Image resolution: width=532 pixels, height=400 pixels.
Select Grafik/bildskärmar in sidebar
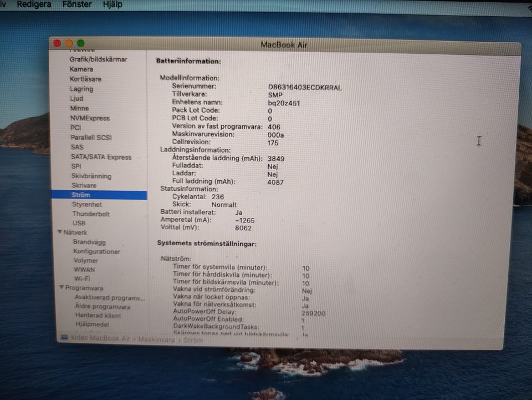(99, 59)
